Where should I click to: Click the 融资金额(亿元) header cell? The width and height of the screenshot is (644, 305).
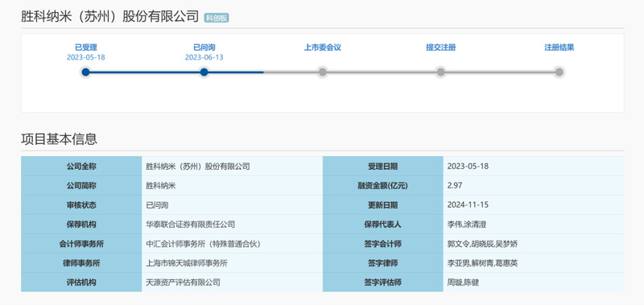tap(383, 186)
